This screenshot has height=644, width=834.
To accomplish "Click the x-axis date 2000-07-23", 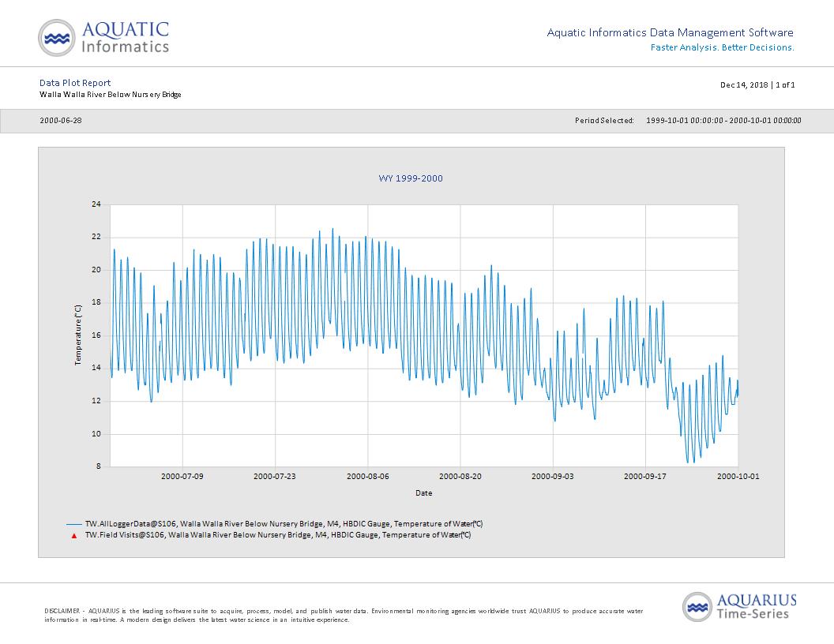I will (x=275, y=477).
